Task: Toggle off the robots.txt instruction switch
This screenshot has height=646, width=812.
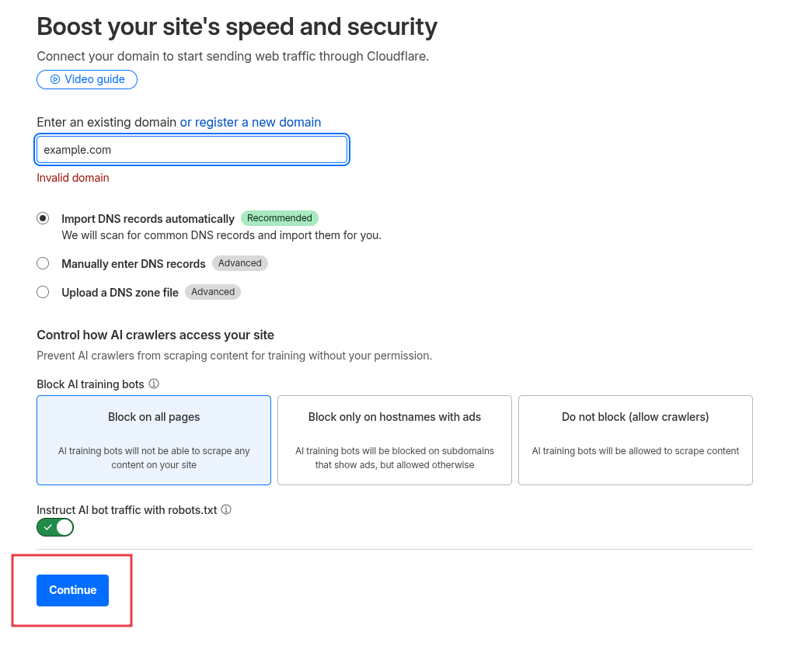Action: 55,527
